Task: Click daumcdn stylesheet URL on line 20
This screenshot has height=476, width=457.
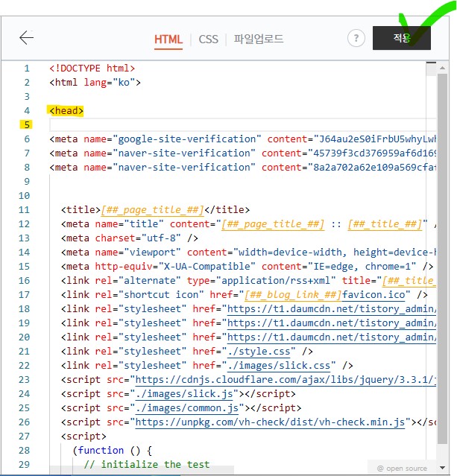Action: coord(332,337)
